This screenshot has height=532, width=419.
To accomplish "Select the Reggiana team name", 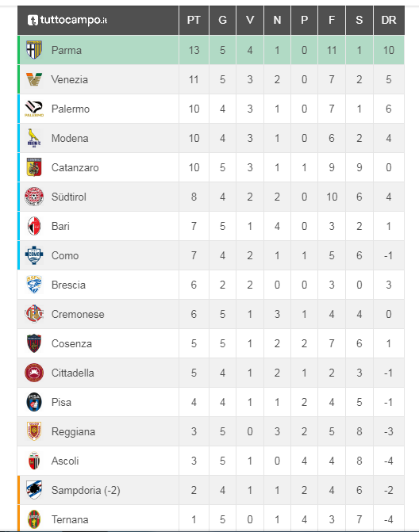I will [x=73, y=431].
